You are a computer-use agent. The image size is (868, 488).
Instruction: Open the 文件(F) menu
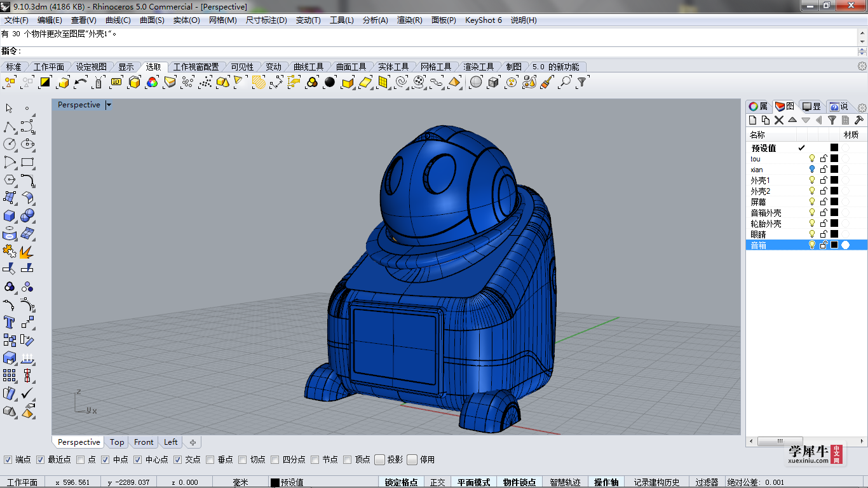tap(17, 20)
